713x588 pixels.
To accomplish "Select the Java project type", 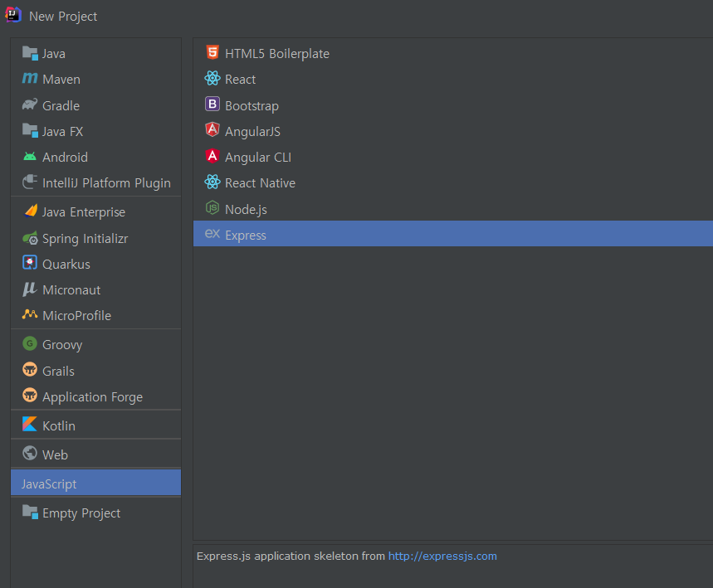I will tap(54, 54).
